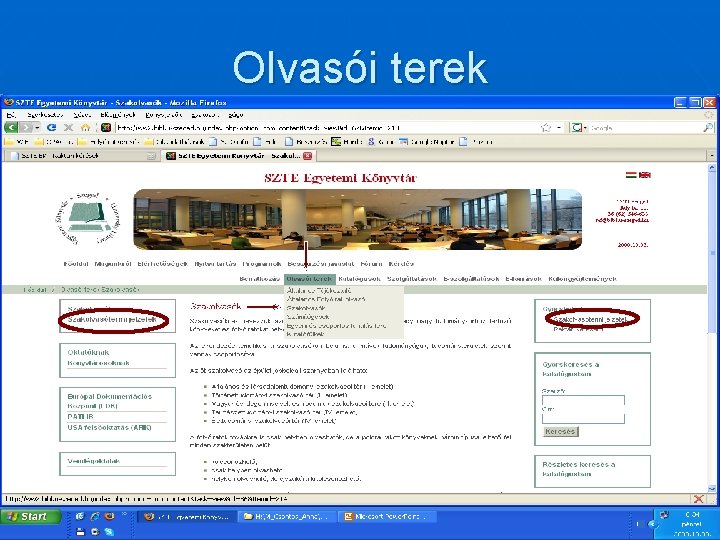Screen dimensions: 720x540
Task: Stop loading with the X toolbar icon
Action: coord(68,127)
